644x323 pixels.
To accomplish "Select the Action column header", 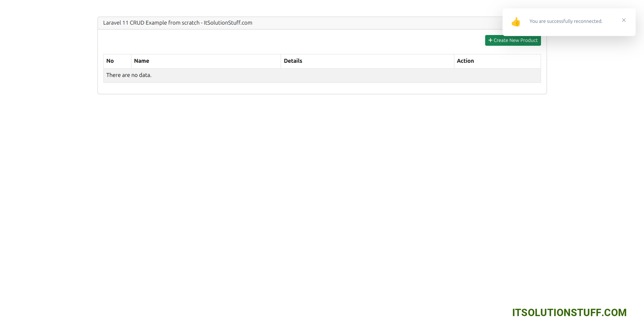I will tap(465, 61).
